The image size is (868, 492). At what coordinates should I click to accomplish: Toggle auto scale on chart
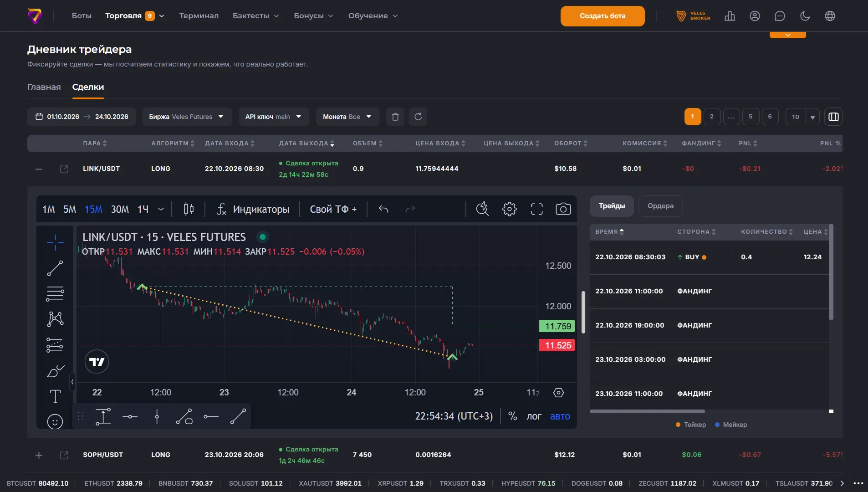[x=560, y=416]
